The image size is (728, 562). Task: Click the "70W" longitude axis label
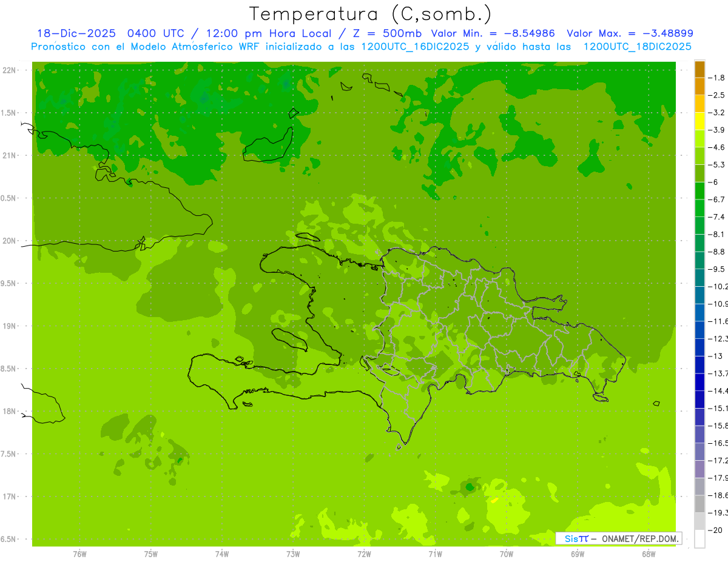point(507,554)
